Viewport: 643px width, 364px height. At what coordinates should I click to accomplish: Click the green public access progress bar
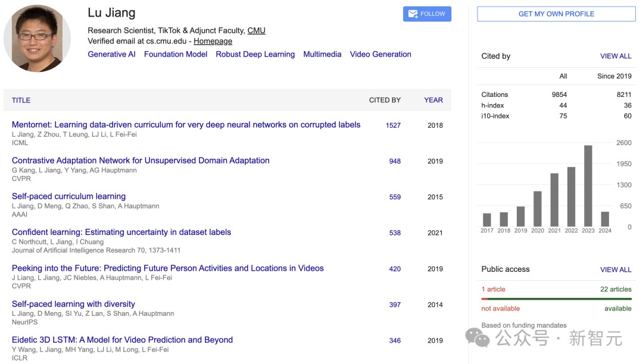point(560,299)
